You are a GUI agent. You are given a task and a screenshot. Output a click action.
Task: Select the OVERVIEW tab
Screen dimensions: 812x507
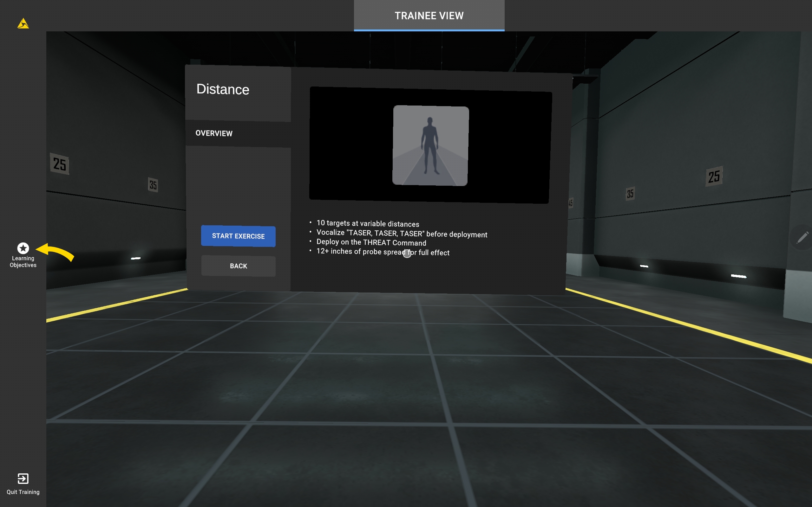(214, 133)
